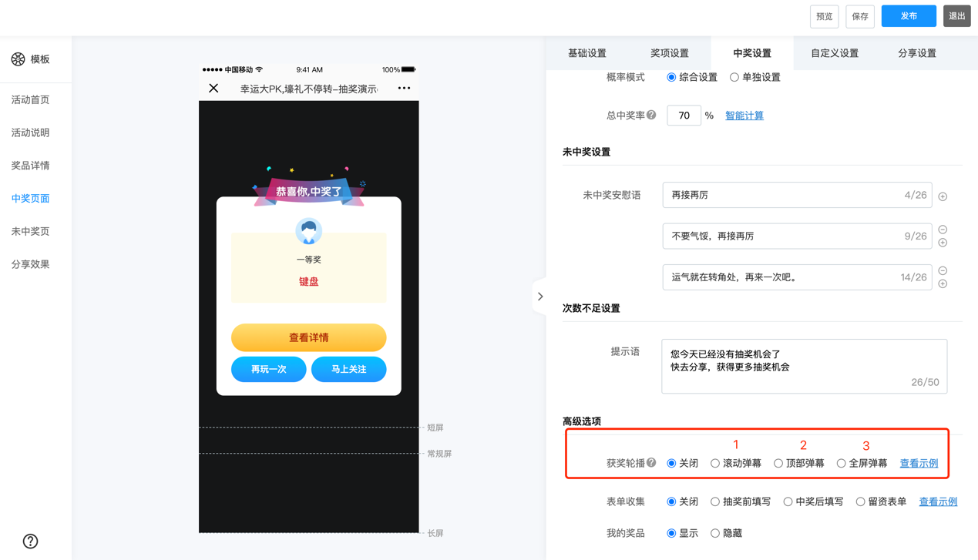Open 未中奖页 in left sidebar
Image resolution: width=978 pixels, height=560 pixels.
(x=31, y=231)
